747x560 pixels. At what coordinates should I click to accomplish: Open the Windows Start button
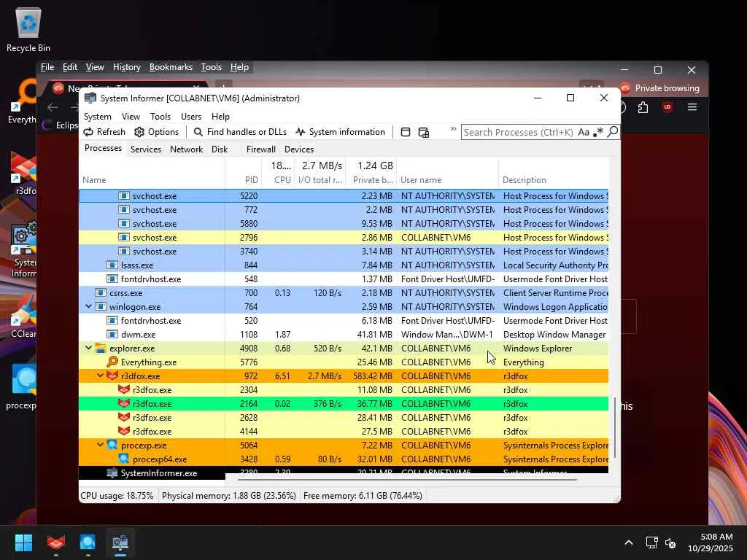23,542
